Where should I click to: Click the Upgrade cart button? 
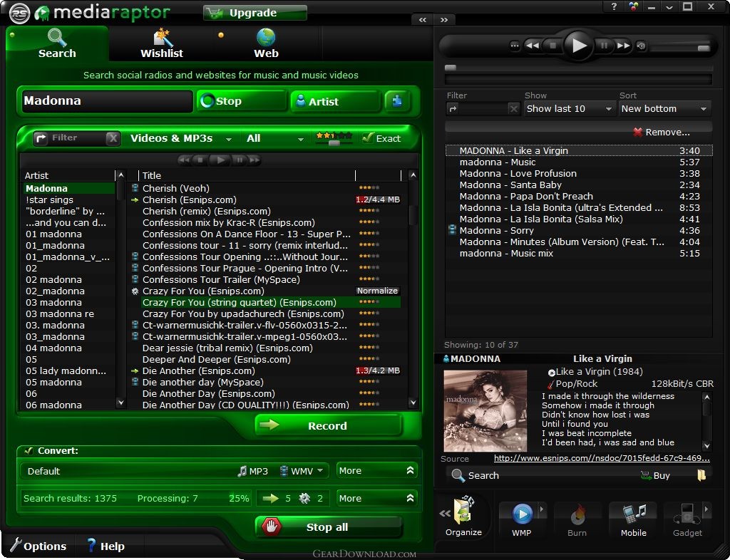(255, 13)
